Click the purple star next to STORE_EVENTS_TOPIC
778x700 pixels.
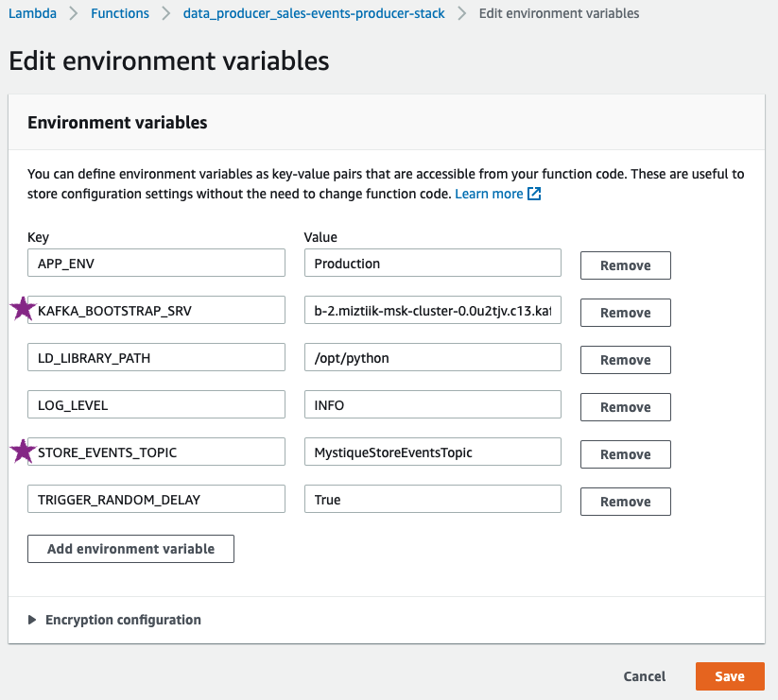22,452
